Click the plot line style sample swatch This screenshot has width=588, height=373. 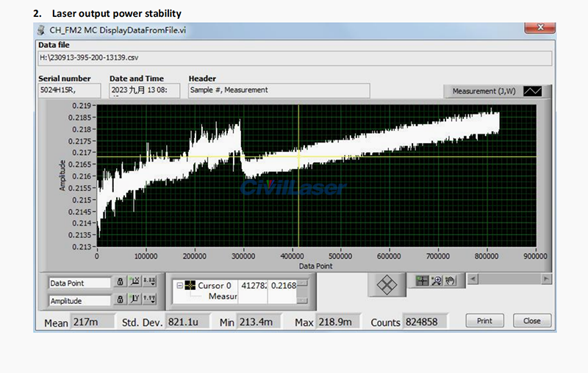coord(532,91)
